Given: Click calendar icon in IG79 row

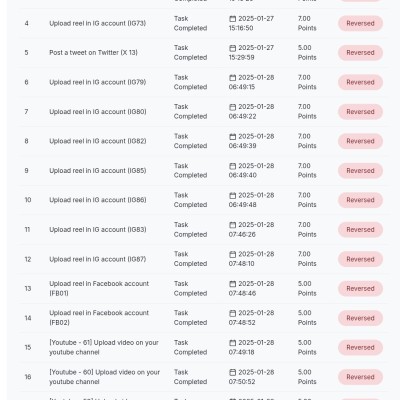Looking at the screenshot, I should (232, 78).
